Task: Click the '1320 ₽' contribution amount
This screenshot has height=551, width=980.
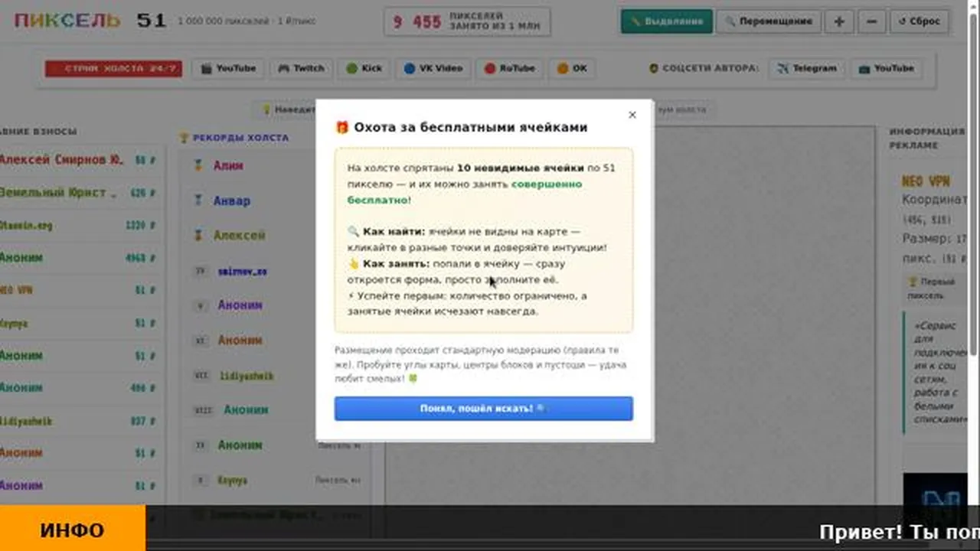Action: point(141,226)
